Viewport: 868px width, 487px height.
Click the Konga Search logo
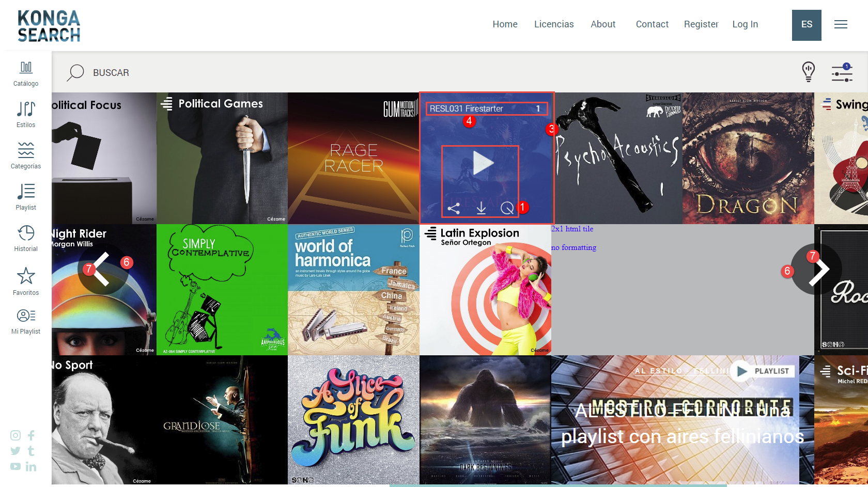click(49, 26)
